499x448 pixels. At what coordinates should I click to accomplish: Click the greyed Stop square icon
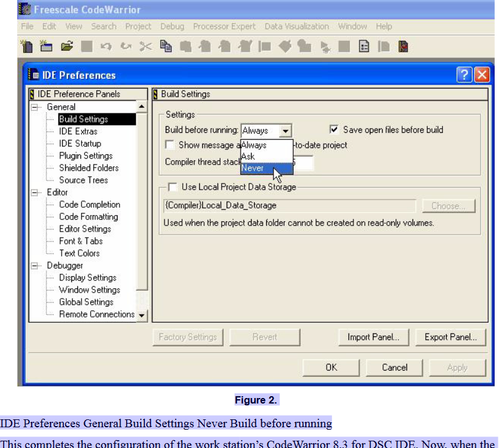point(344,46)
